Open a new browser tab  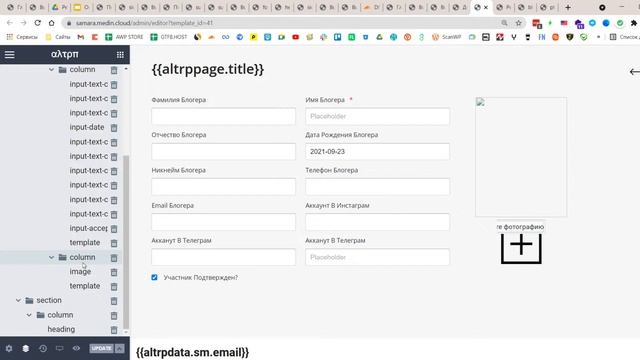point(568,7)
